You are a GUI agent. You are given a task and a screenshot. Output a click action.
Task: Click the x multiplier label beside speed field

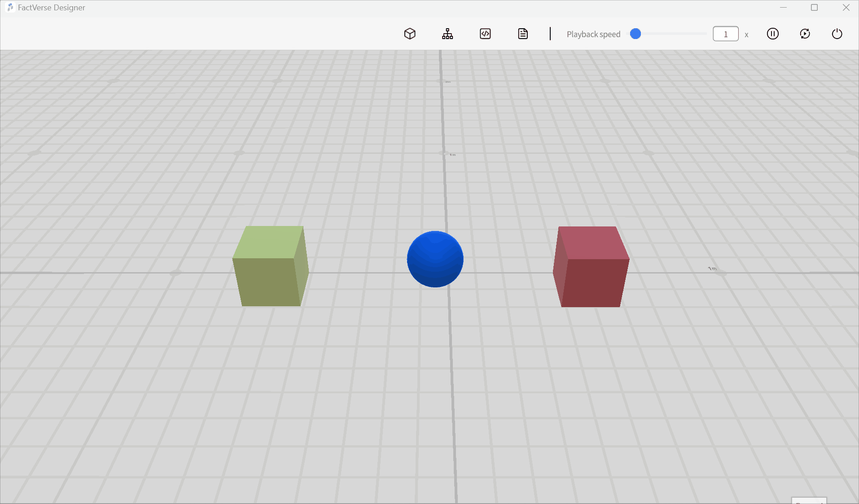pos(746,35)
